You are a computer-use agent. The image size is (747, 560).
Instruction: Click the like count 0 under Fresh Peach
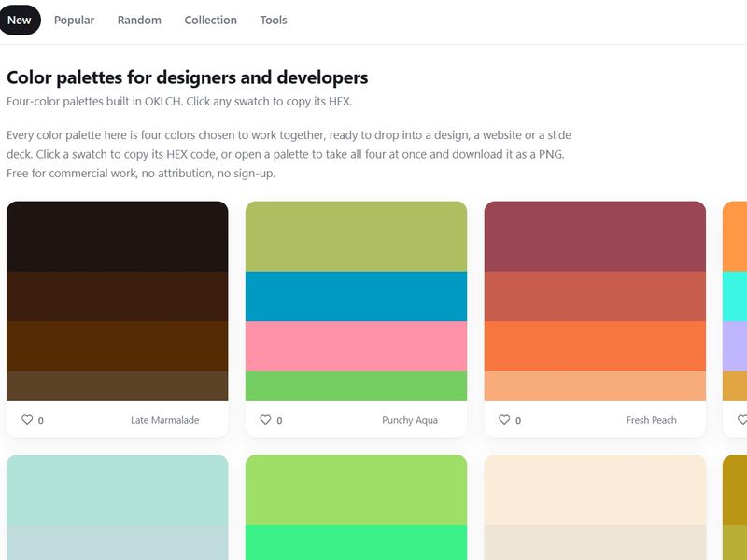(518, 421)
